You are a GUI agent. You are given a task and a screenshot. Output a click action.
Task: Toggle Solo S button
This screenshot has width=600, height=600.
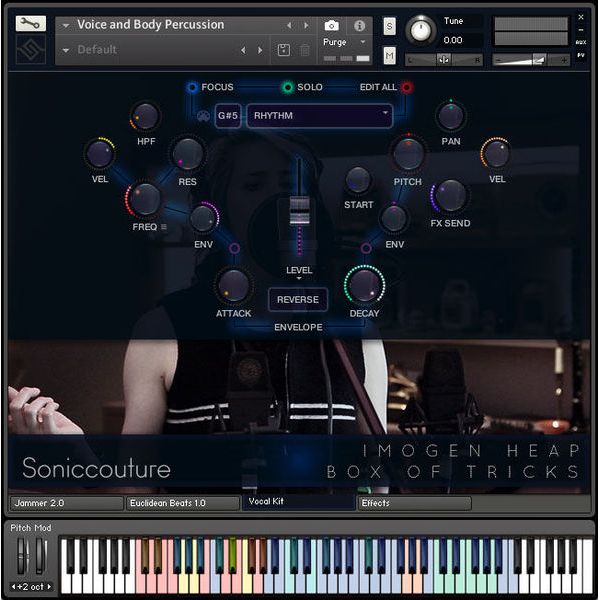pos(390,26)
